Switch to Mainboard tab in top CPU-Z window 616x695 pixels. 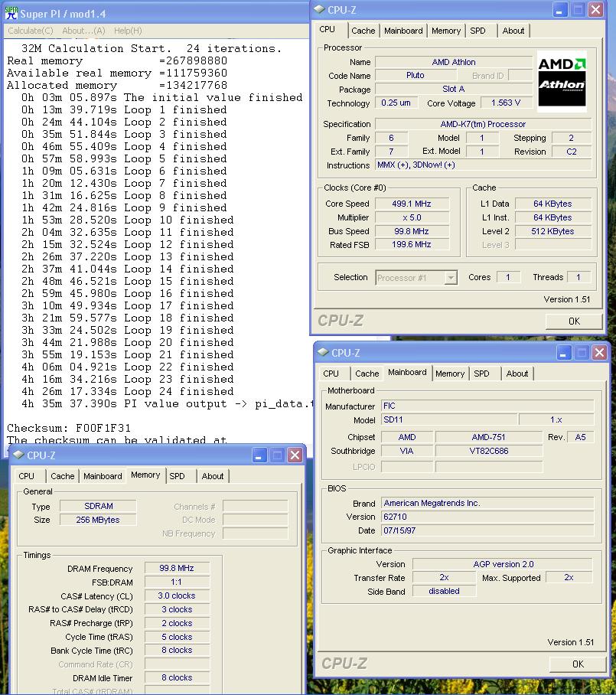[x=403, y=31]
